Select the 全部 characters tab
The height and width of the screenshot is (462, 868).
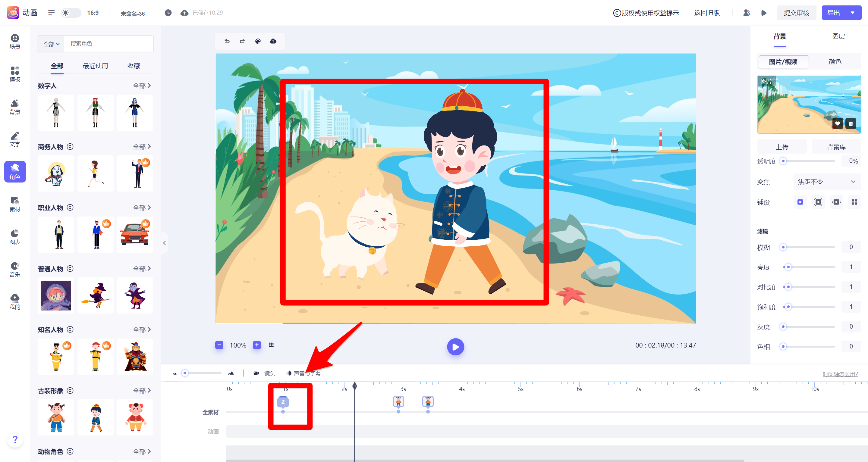[57, 66]
